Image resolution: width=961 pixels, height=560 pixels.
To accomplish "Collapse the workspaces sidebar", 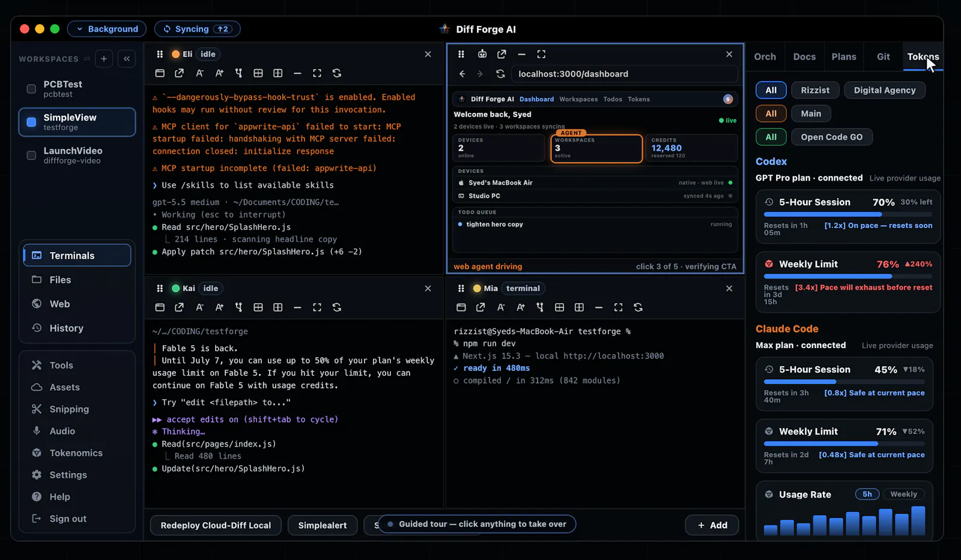I will click(127, 59).
